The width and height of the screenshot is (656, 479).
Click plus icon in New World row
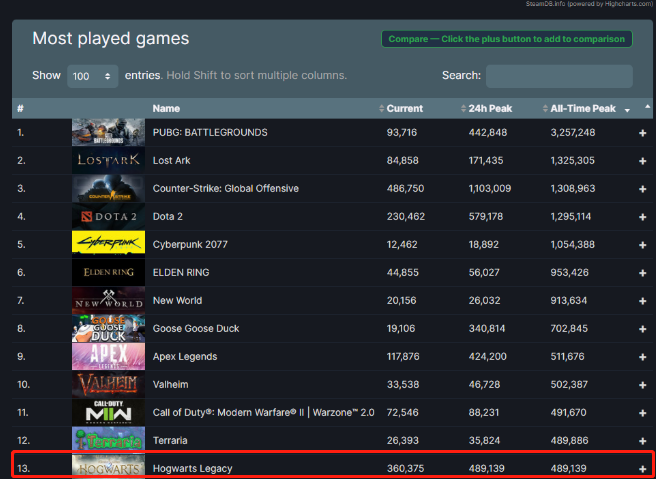[x=643, y=301]
